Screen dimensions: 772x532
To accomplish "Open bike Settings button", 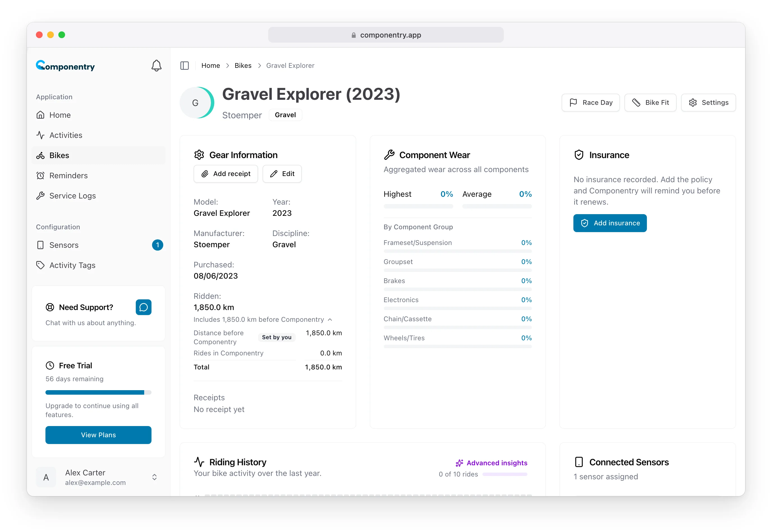I will [x=708, y=103].
